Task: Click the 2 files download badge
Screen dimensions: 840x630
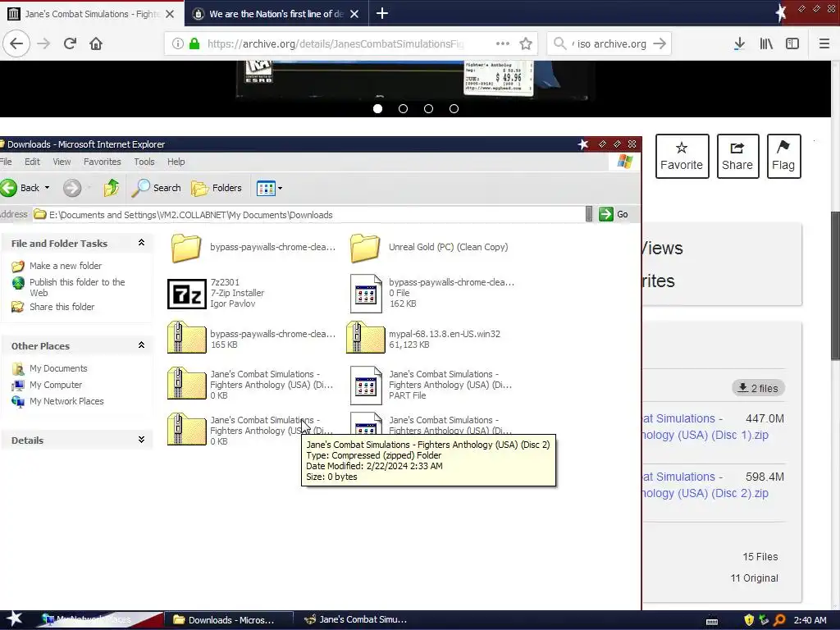Action: pos(758,388)
